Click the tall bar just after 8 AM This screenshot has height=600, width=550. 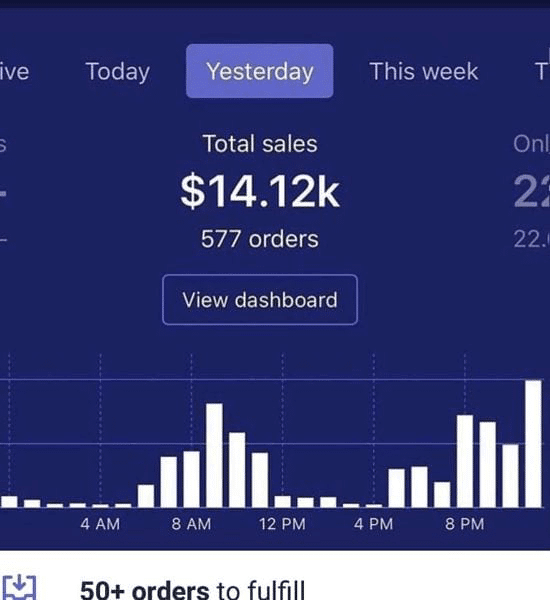click(214, 455)
